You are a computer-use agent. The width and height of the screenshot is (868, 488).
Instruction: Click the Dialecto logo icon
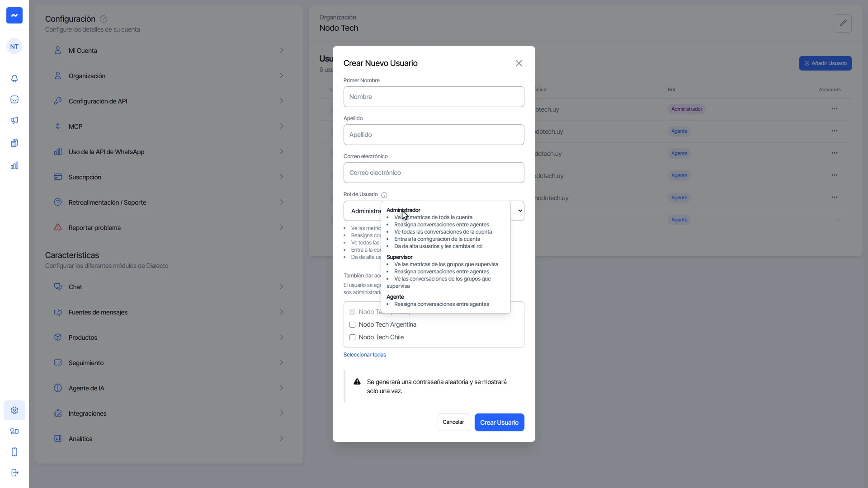[x=14, y=15]
